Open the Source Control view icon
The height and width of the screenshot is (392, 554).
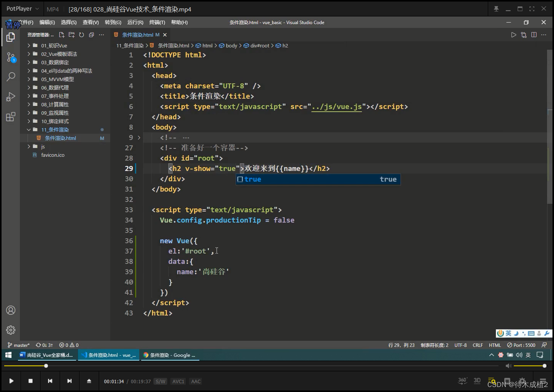coord(11,58)
